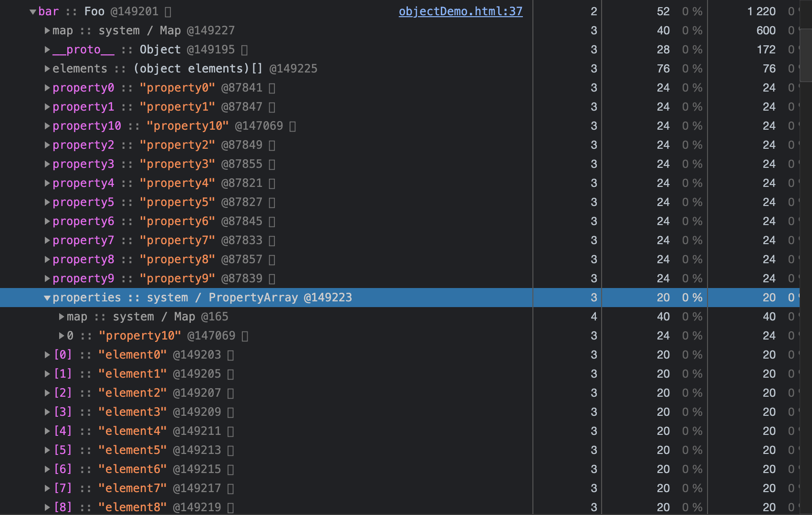Select the [6] :: "element6" row
This screenshot has height=515, width=812.
pos(400,469)
